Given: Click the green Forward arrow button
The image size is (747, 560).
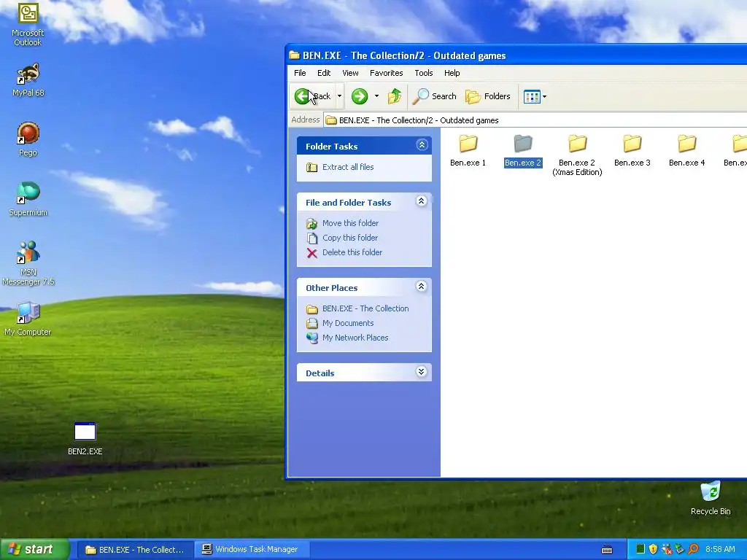Looking at the screenshot, I should (360, 96).
